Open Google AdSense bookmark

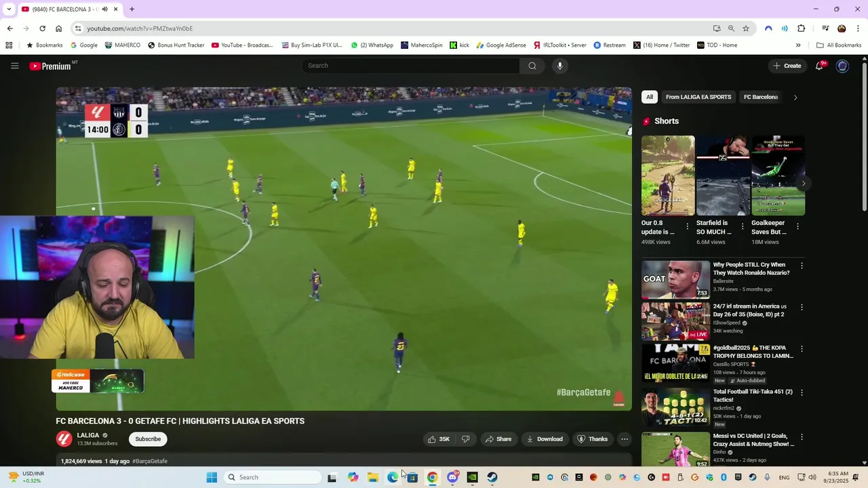[x=501, y=45]
